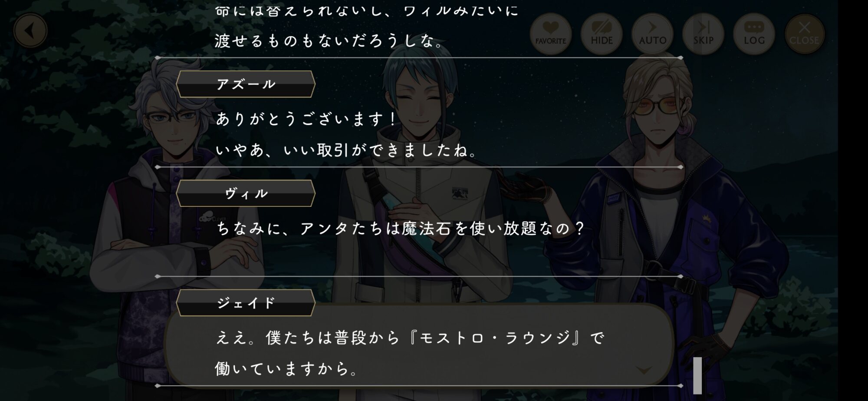
Task: Close the log with CLOSE button
Action: [x=804, y=34]
